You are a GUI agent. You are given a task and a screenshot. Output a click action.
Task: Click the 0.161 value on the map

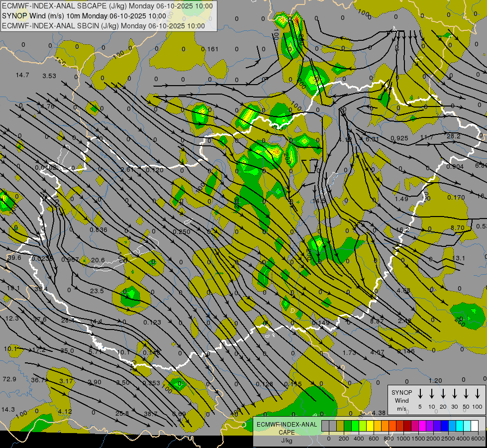209,49
